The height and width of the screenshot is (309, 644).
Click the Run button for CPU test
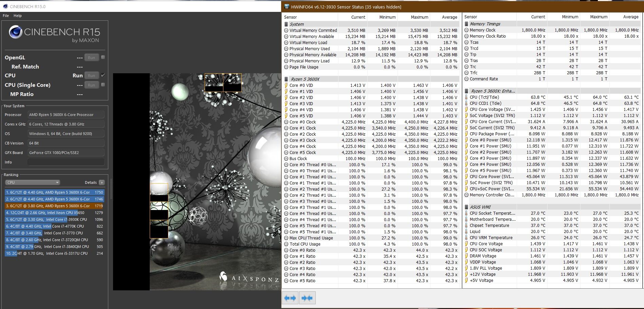tap(91, 76)
